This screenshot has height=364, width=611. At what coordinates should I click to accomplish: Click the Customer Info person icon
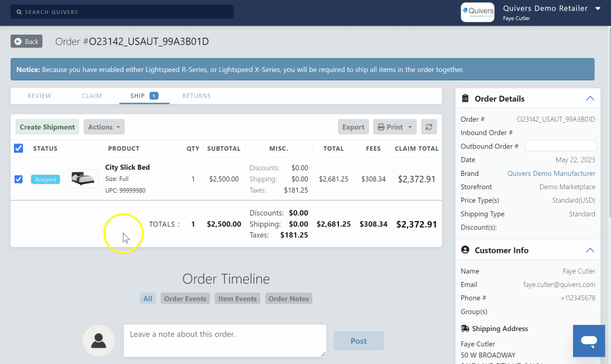[465, 250]
